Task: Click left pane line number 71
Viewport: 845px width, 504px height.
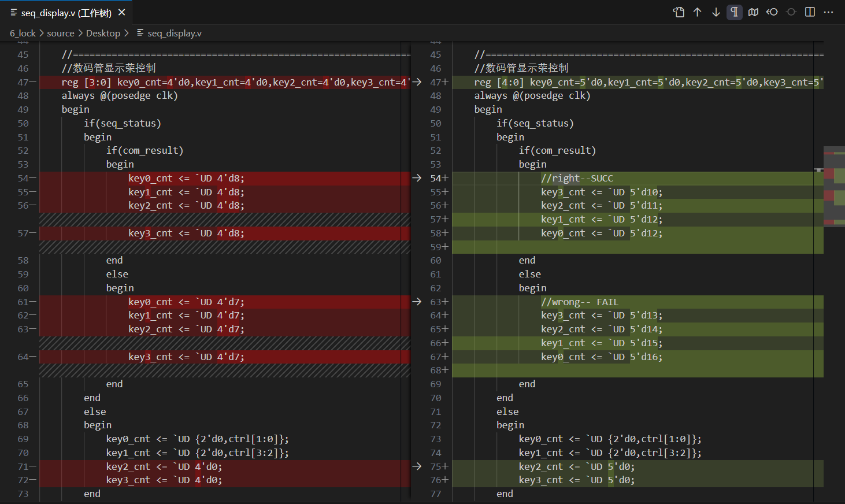Action: (x=23, y=466)
